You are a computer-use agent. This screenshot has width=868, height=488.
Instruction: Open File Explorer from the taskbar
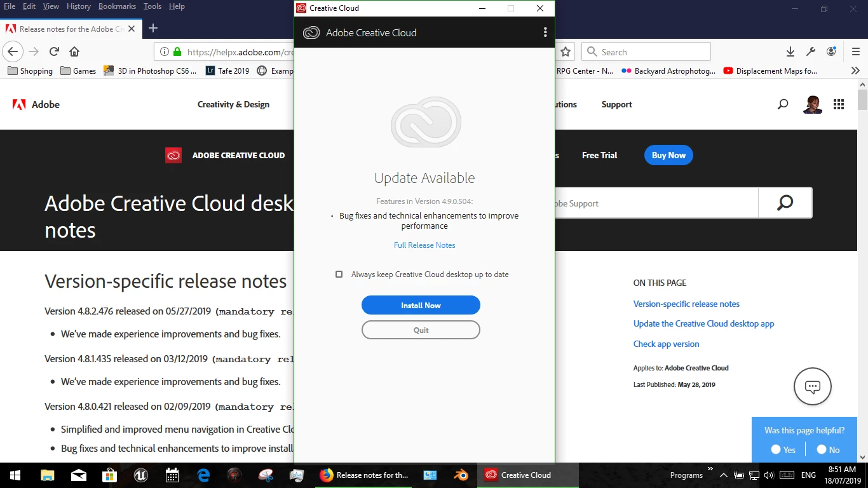click(48, 475)
